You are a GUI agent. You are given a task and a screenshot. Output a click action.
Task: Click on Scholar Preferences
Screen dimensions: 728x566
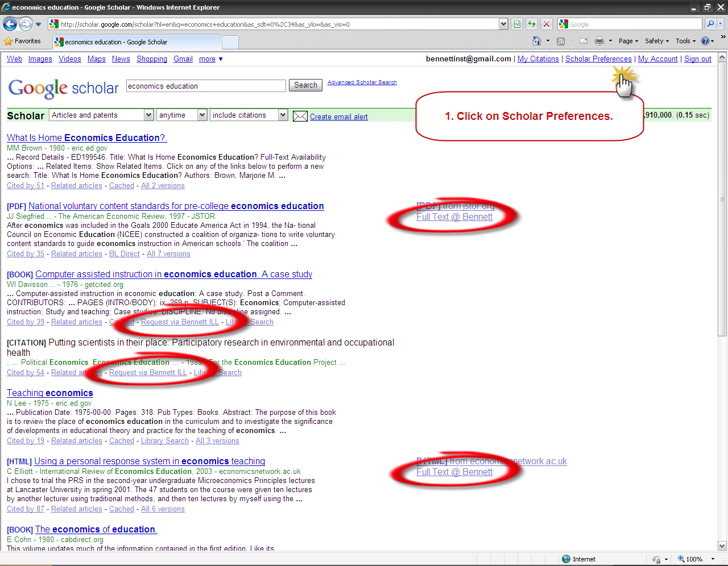point(598,59)
